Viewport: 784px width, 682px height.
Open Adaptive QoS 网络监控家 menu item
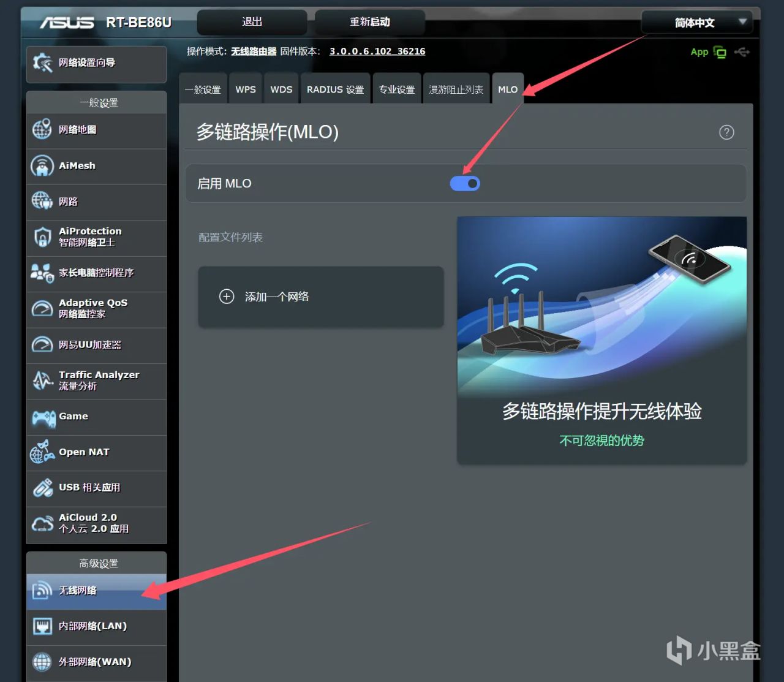point(97,309)
